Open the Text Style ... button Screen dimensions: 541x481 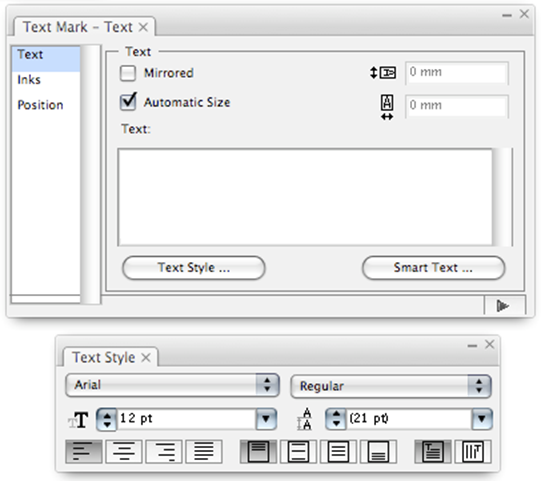[194, 268]
